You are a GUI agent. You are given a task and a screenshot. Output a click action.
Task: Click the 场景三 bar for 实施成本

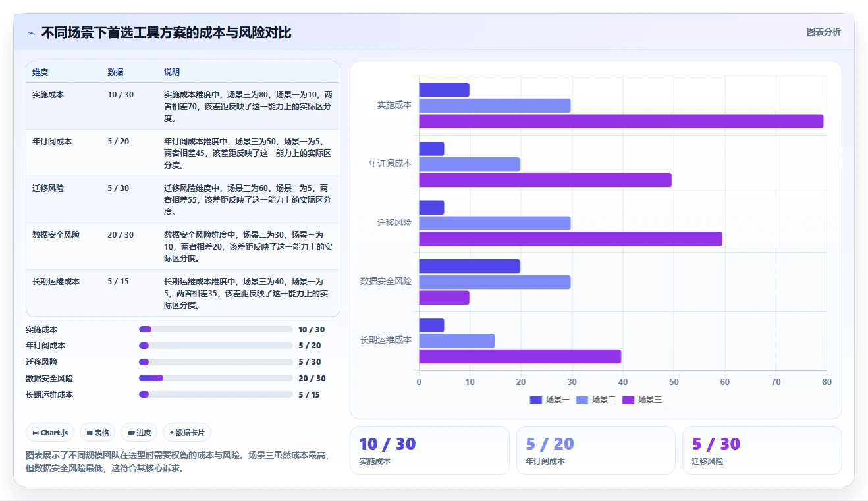coord(621,121)
